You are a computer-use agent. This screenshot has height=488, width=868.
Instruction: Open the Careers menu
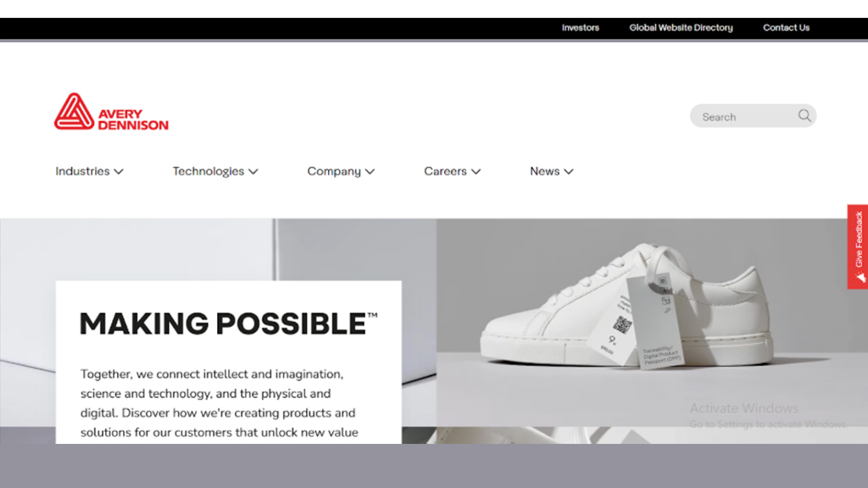click(x=445, y=171)
